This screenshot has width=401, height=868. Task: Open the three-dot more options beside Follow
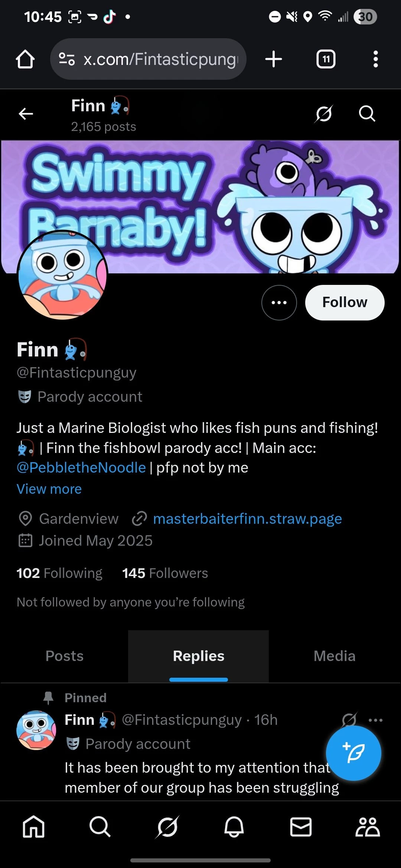[x=279, y=303]
